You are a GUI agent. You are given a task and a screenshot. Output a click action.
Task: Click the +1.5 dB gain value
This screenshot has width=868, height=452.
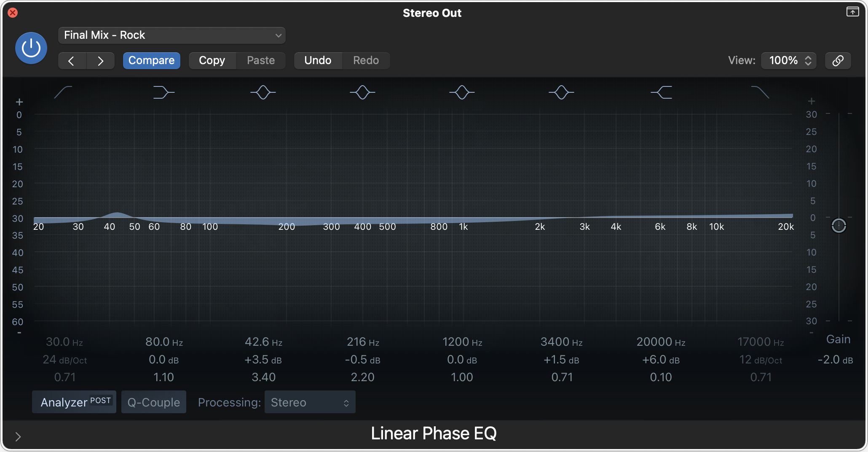tap(561, 360)
